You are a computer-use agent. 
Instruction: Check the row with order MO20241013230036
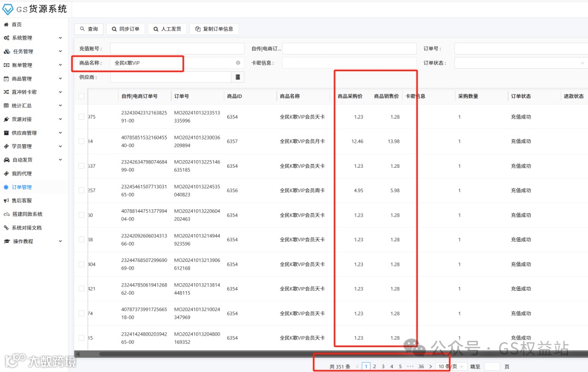click(x=81, y=142)
